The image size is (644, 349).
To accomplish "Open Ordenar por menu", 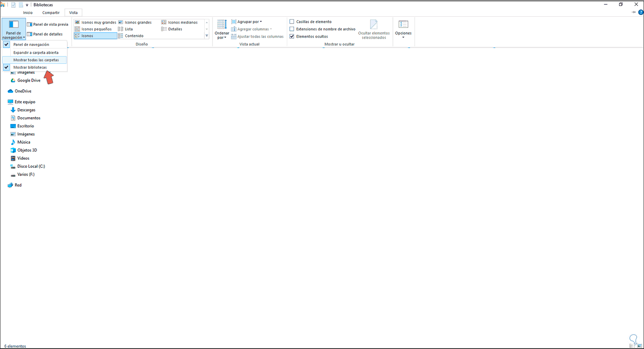I will 222,29.
